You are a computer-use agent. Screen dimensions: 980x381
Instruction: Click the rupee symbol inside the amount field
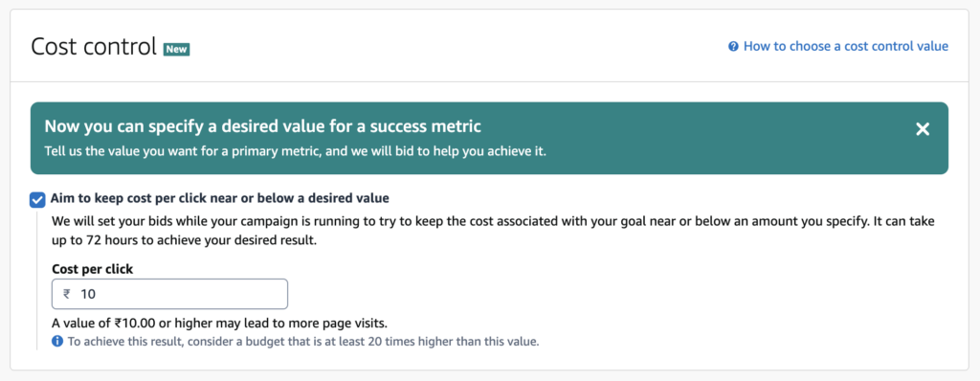(67, 294)
